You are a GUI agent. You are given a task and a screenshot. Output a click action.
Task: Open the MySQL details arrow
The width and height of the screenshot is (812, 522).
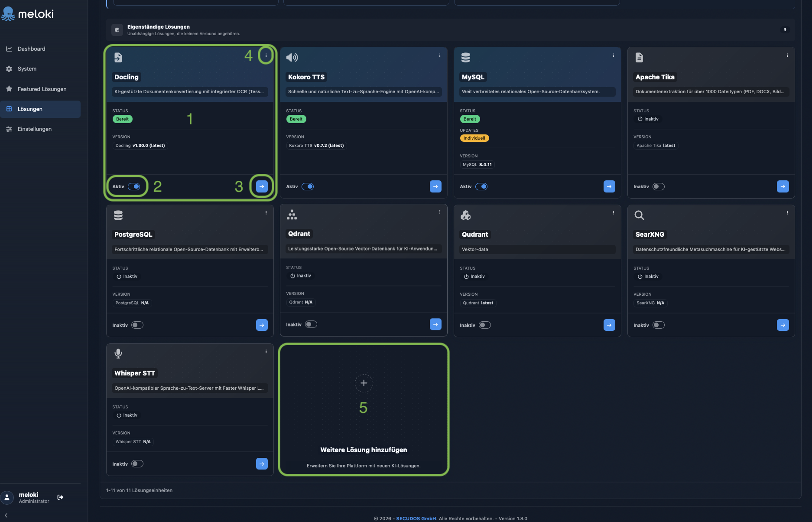609,186
